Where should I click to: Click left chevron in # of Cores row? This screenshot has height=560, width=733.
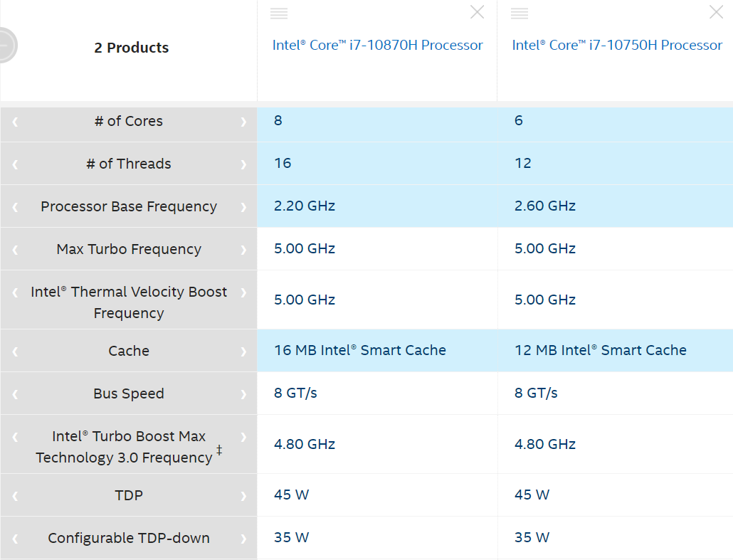click(x=15, y=122)
